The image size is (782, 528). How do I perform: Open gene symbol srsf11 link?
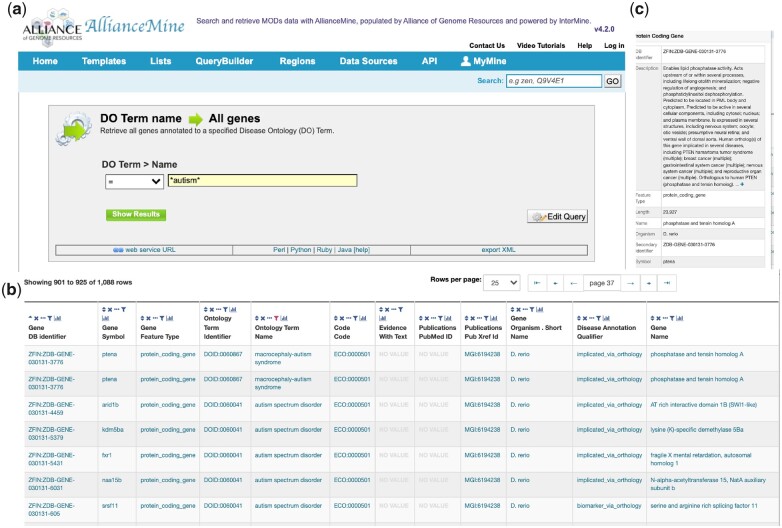(109, 506)
